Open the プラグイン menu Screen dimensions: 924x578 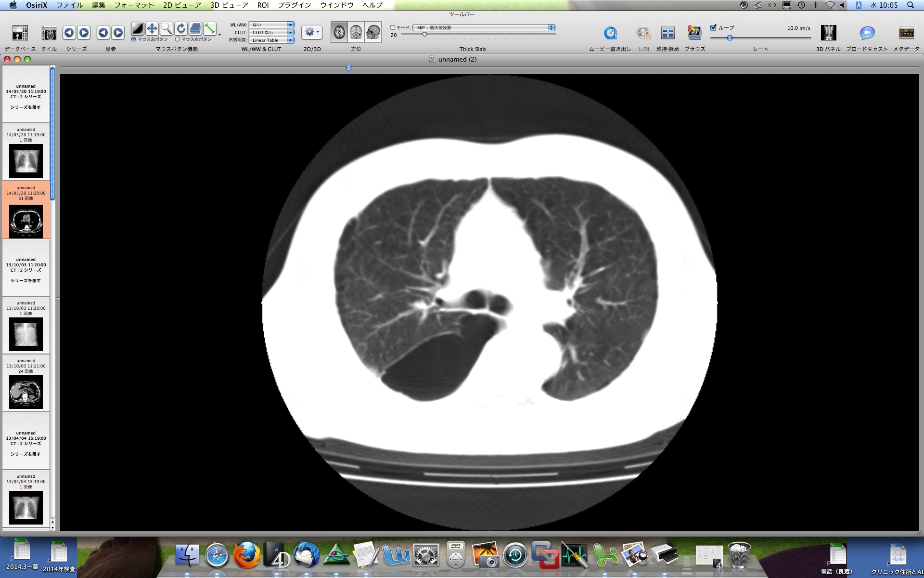295,5
